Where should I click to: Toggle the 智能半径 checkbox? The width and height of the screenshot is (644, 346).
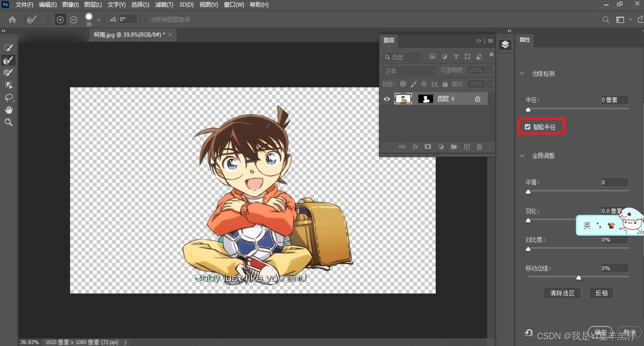point(527,127)
